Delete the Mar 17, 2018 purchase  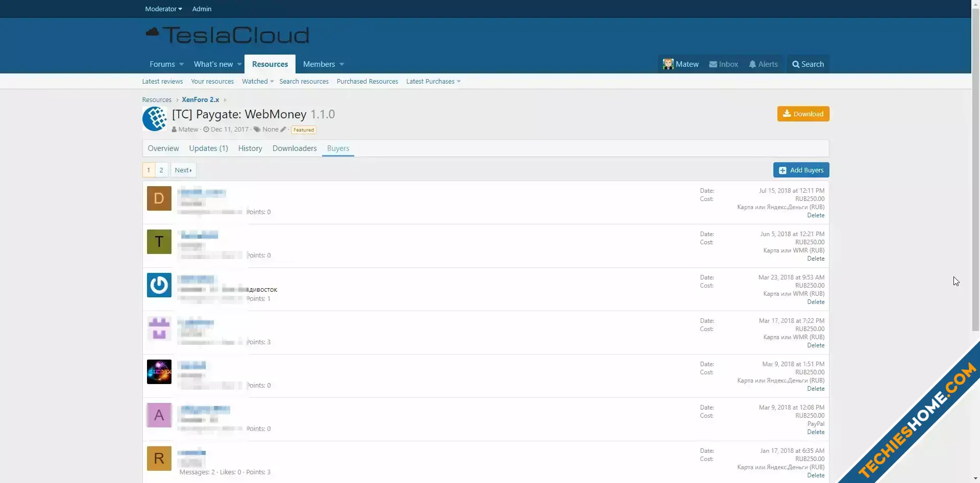(x=816, y=345)
